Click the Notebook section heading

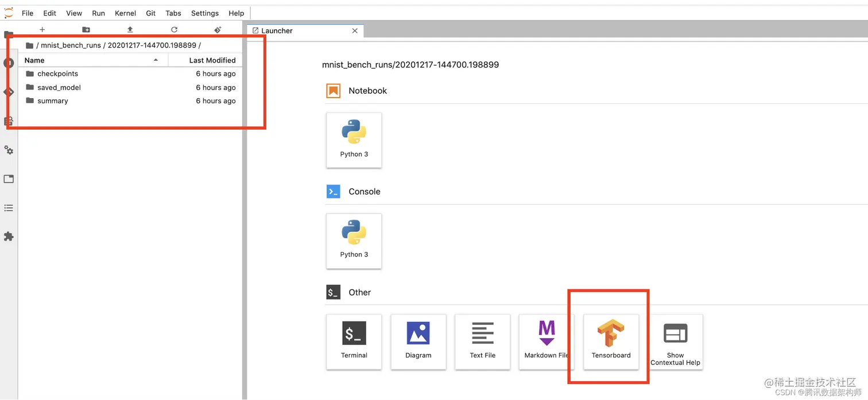[367, 91]
